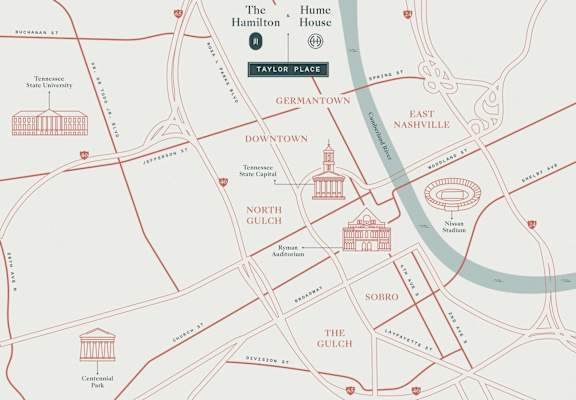Image resolution: width=576 pixels, height=400 pixels.
Task: Click the Division St street label
Action: point(267,360)
